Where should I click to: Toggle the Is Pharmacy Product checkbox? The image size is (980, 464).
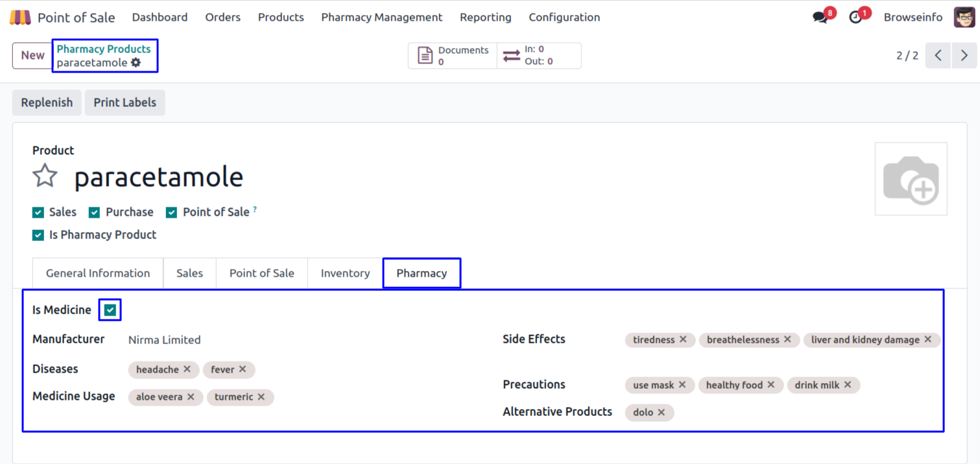(38, 235)
